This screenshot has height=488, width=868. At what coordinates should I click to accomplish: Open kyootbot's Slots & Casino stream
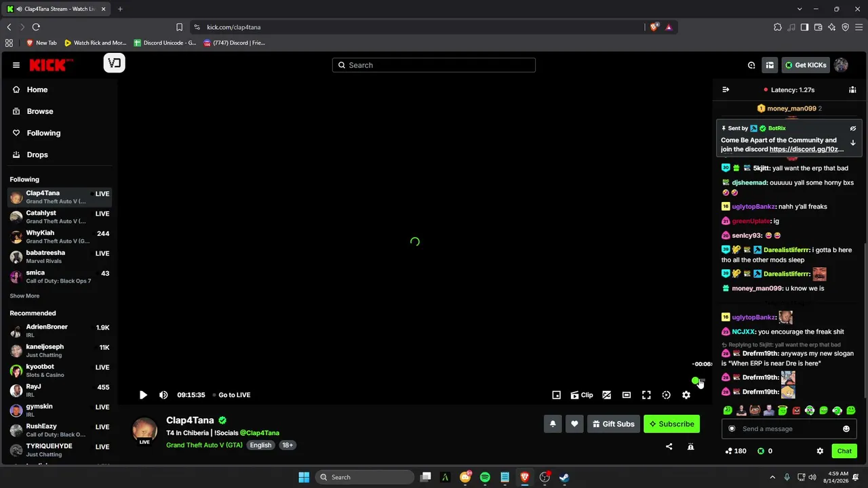tap(60, 370)
